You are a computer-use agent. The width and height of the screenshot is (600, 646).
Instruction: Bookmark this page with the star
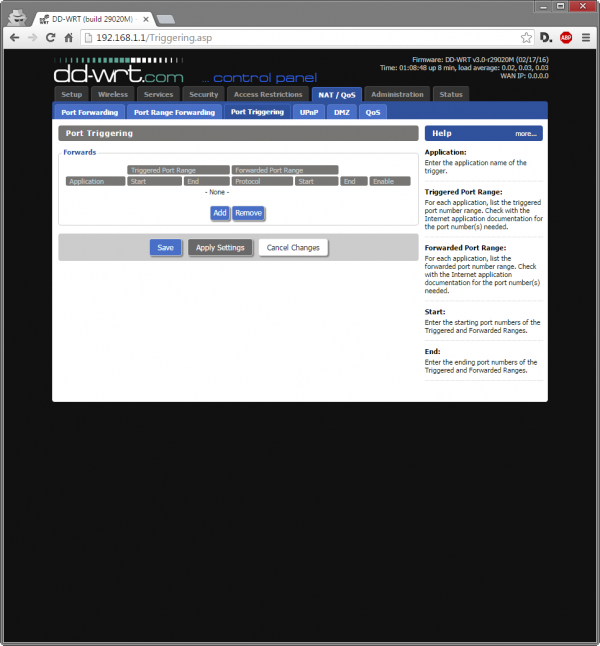[526, 37]
